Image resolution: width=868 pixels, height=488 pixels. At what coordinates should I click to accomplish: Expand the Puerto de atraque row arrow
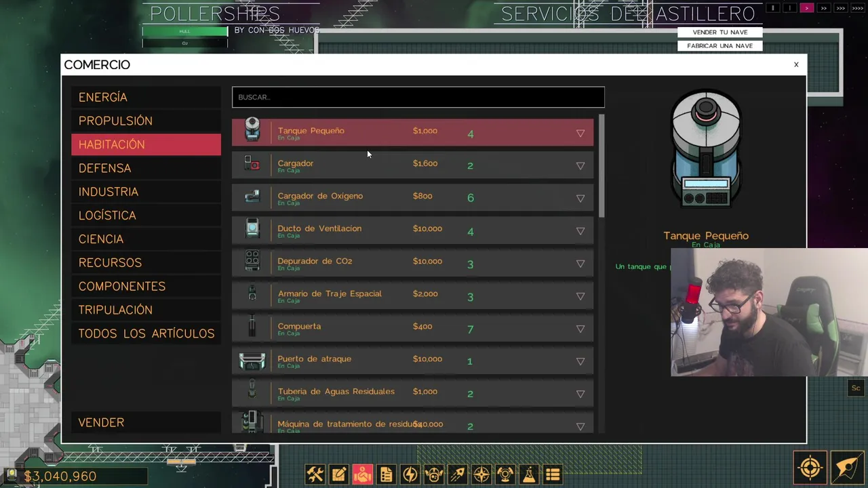pyautogui.click(x=580, y=361)
